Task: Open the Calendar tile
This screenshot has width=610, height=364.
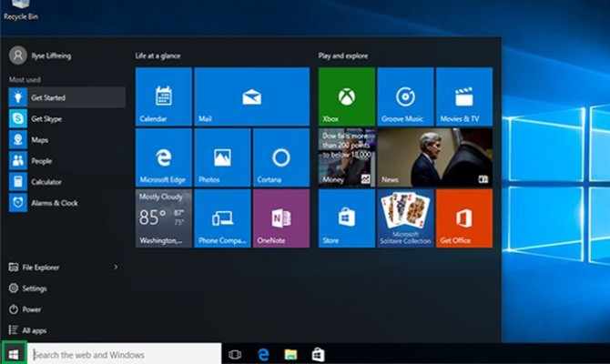Action: pos(163,96)
